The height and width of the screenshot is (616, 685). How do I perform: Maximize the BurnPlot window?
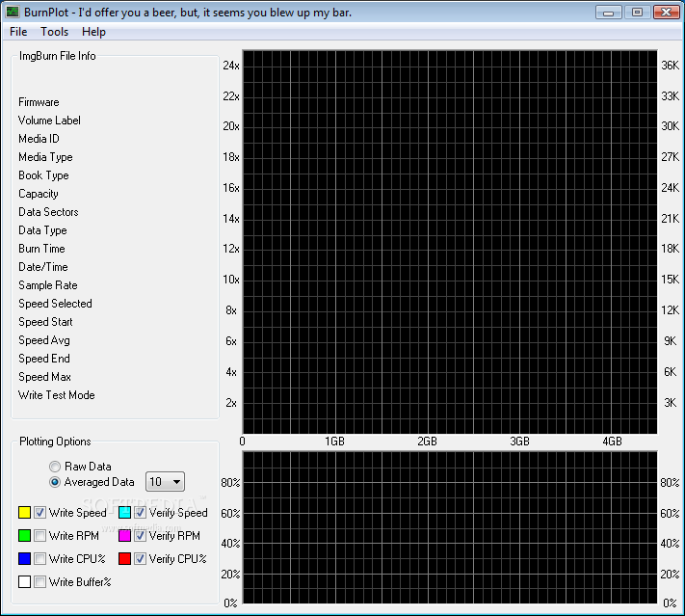click(637, 13)
